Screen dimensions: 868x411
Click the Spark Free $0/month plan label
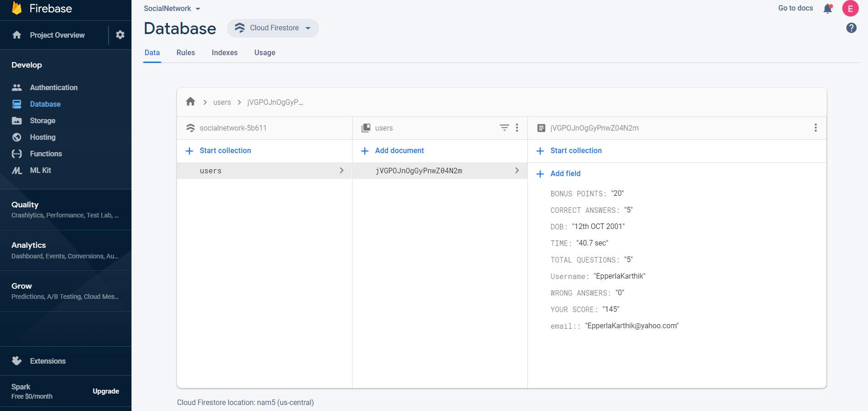pyautogui.click(x=32, y=391)
